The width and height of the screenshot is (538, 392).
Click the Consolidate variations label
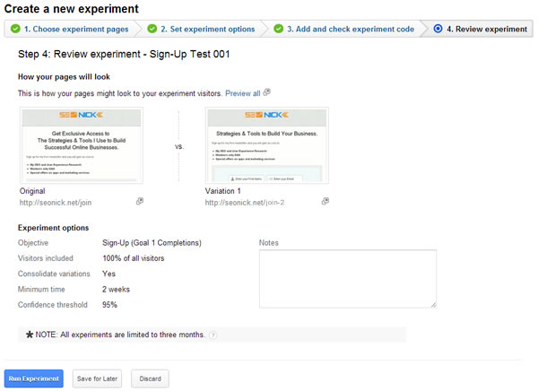[x=54, y=274]
